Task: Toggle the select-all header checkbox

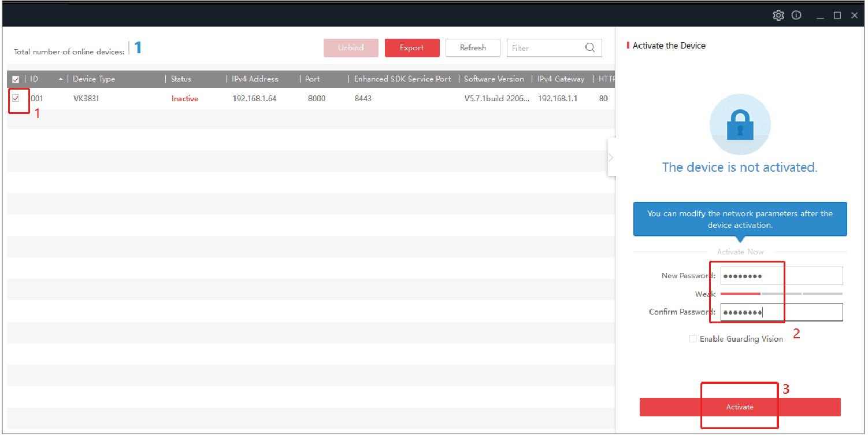Action: coord(16,79)
